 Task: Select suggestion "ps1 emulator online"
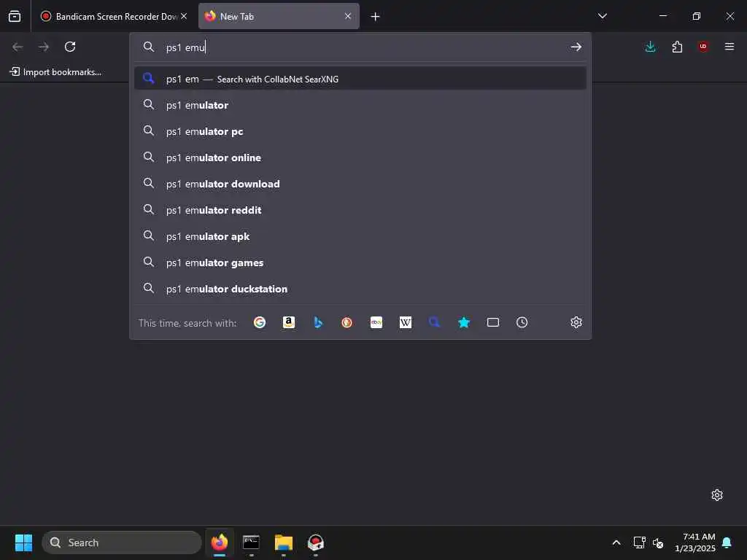tap(360, 157)
